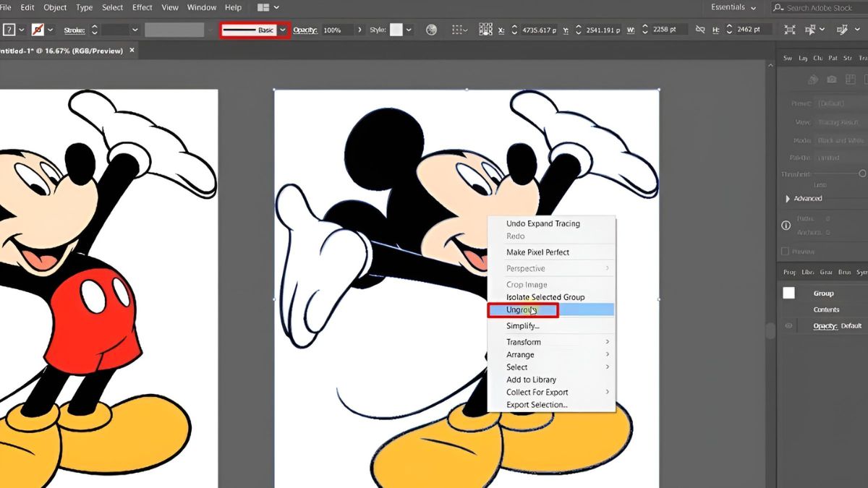The width and height of the screenshot is (868, 488).
Task: Switch to the Sw (Swatches) panel tab
Action: click(x=788, y=58)
